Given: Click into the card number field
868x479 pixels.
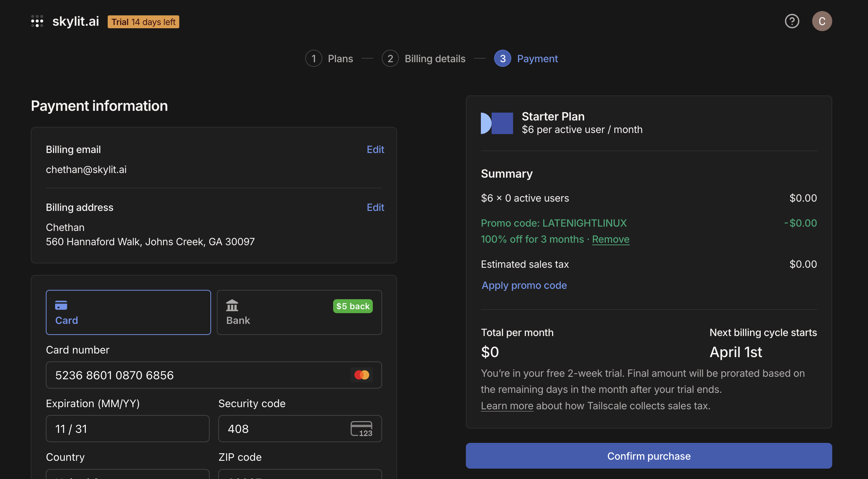Looking at the screenshot, I should coord(214,375).
